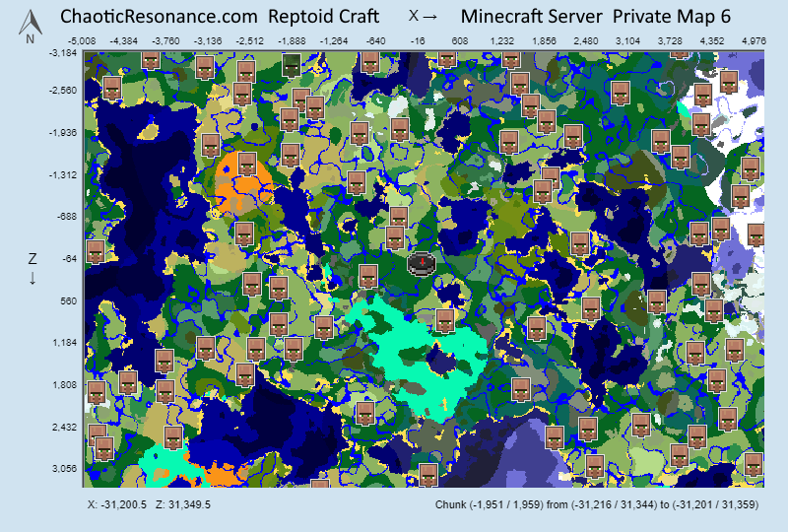Click the 3,056 Z-axis tick label
The height and width of the screenshot is (532, 788).
pyautogui.click(x=63, y=469)
